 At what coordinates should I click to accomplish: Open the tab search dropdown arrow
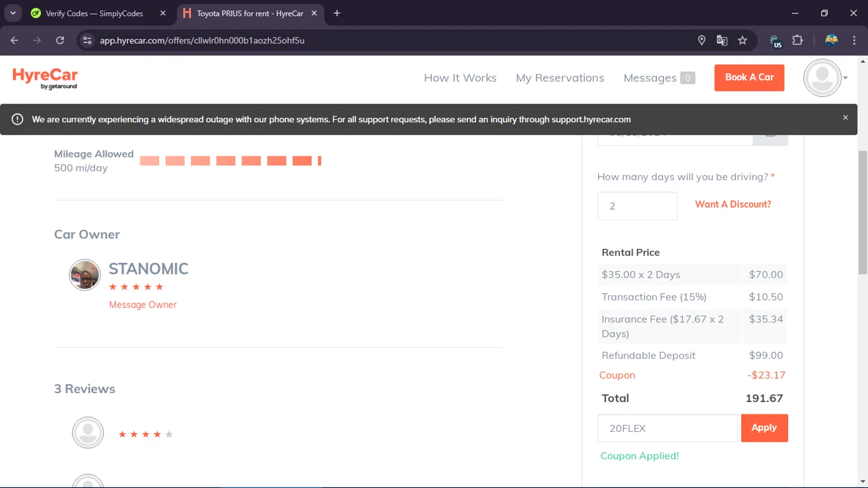tap(13, 13)
